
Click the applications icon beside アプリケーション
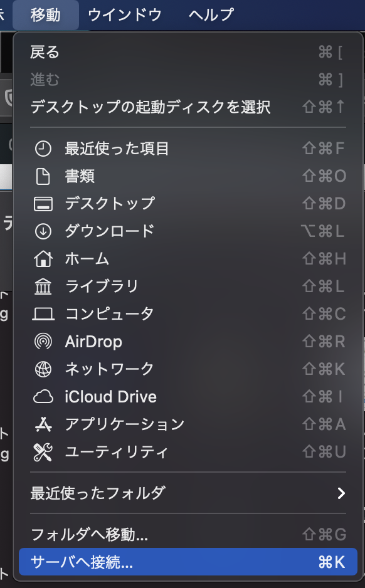point(43,424)
